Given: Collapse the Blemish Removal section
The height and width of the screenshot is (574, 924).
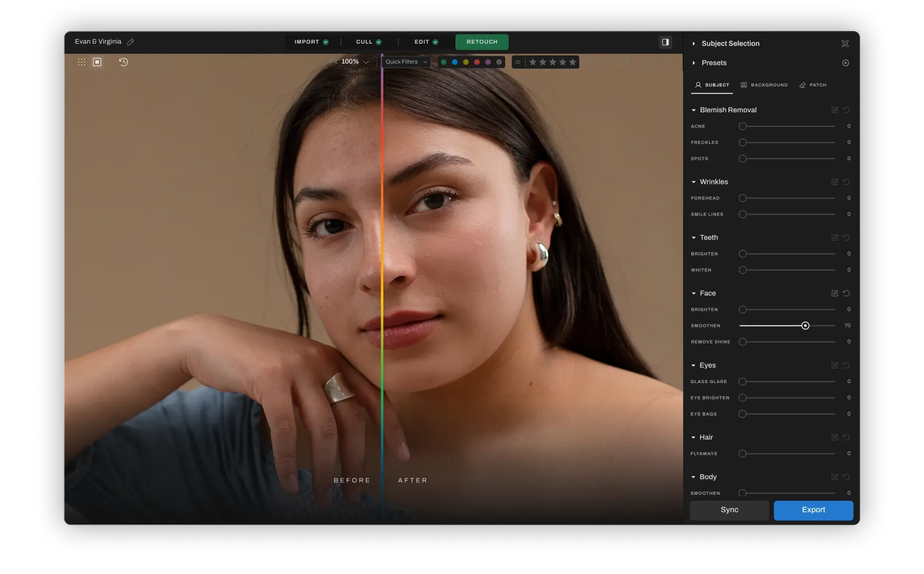Looking at the screenshot, I should pos(694,110).
